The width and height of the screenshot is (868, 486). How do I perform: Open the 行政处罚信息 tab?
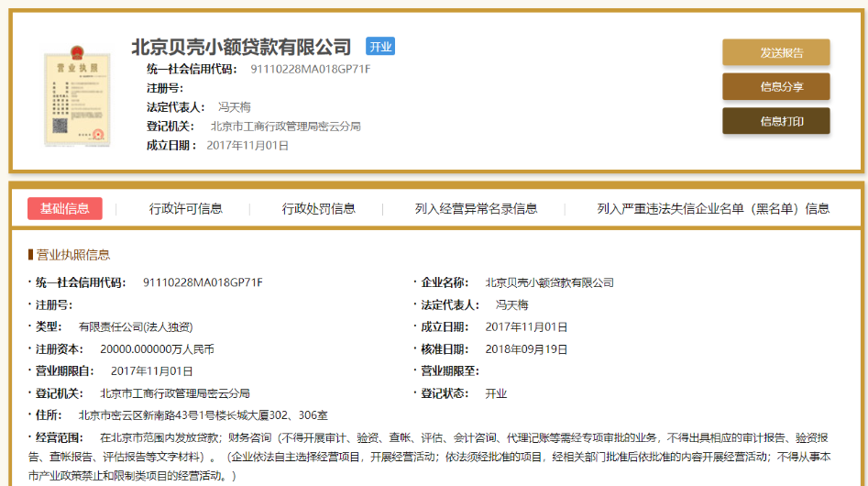[318, 209]
